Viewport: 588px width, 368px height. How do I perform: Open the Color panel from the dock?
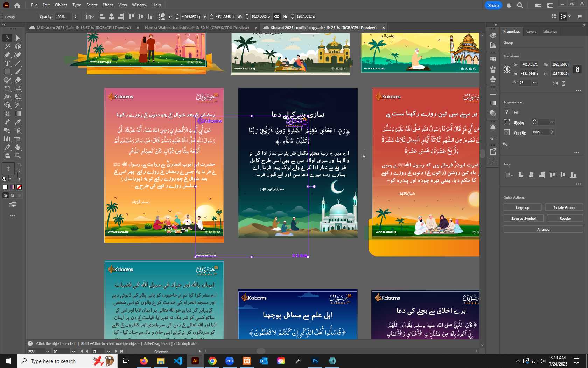click(493, 35)
